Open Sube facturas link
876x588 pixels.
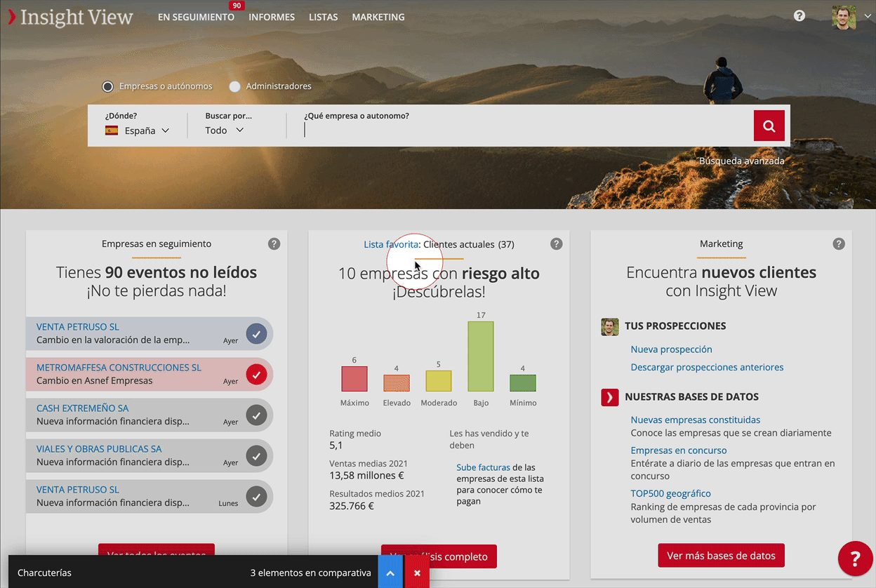click(x=483, y=467)
